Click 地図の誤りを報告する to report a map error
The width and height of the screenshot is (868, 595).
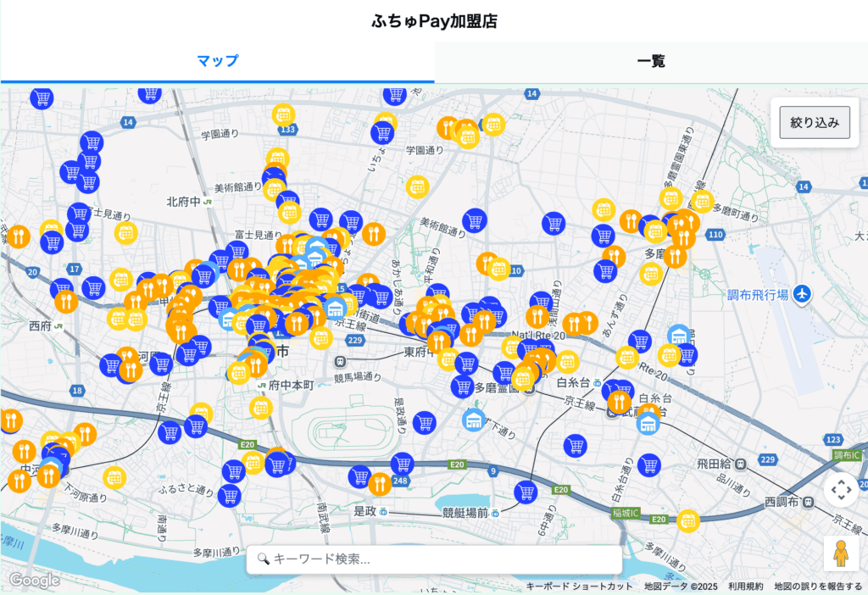[x=815, y=585]
